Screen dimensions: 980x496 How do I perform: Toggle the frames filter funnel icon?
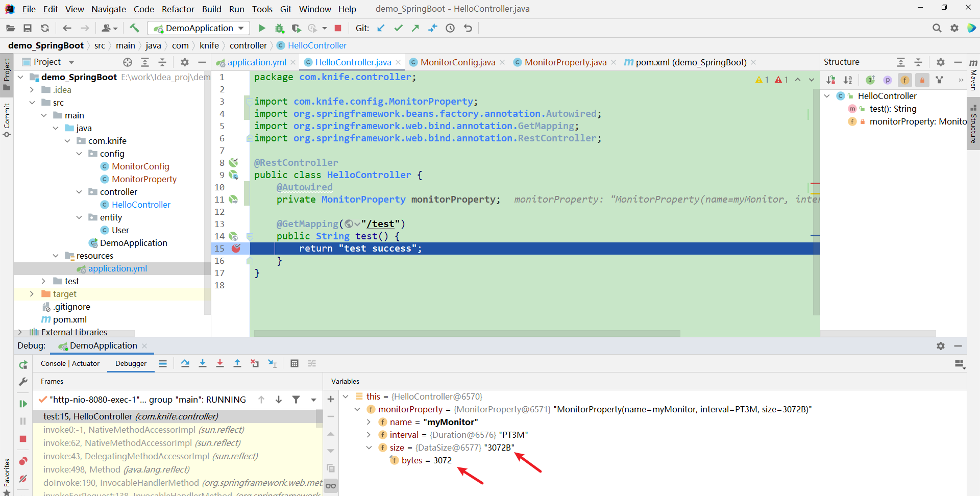(x=296, y=400)
